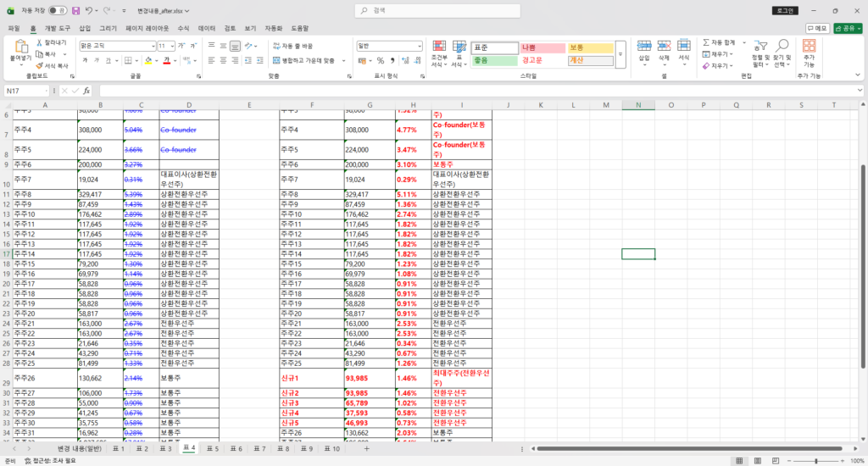
Task: Switch to sheet tab 표 5
Action: (212, 448)
